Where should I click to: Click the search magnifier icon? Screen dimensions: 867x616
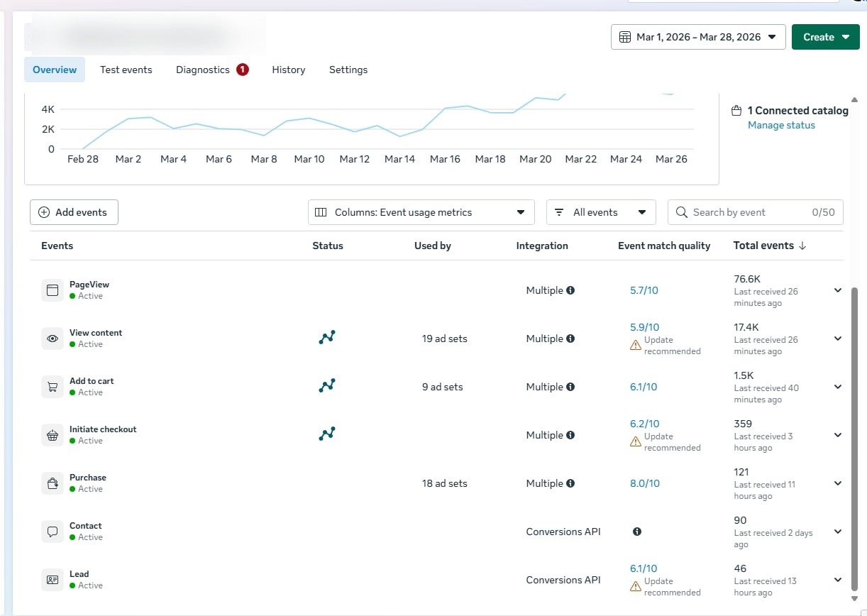coord(682,212)
